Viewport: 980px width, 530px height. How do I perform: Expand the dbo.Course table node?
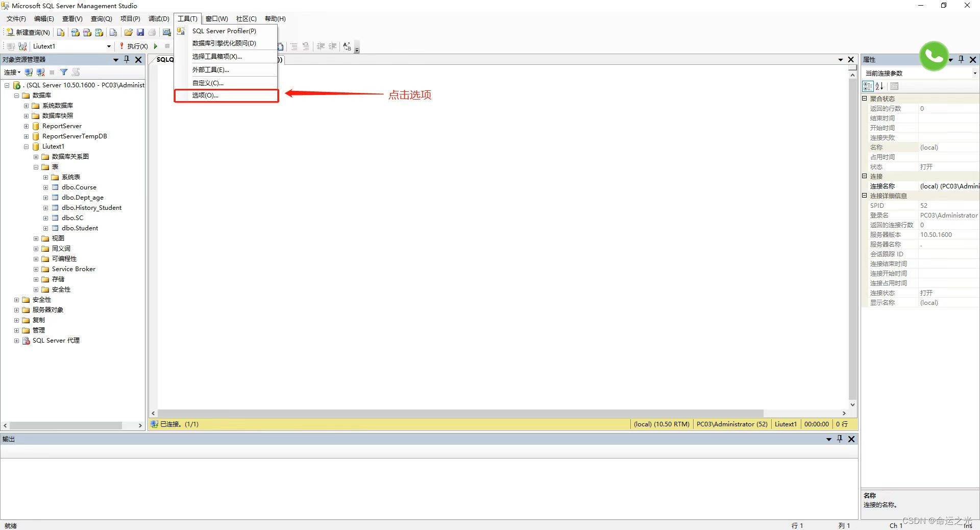[45, 187]
